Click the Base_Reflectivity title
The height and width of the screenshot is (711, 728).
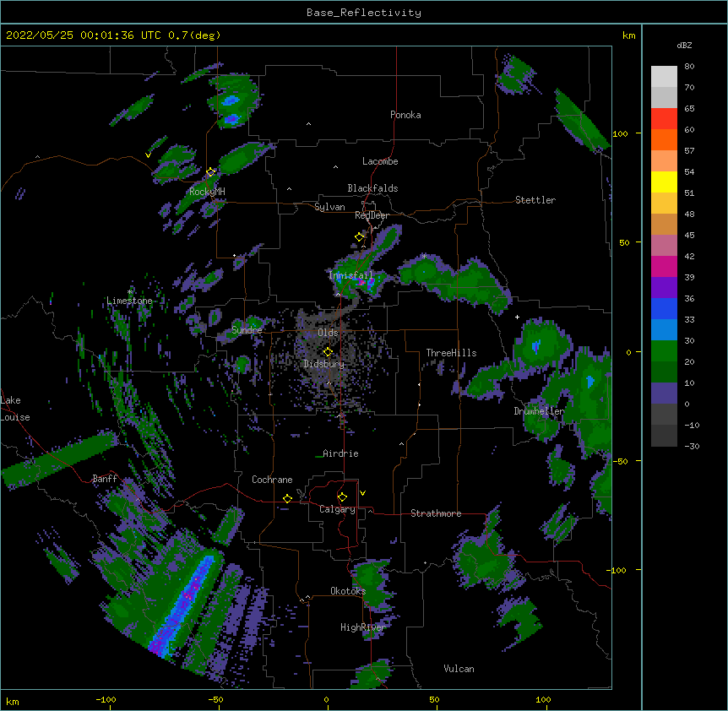pos(364,13)
